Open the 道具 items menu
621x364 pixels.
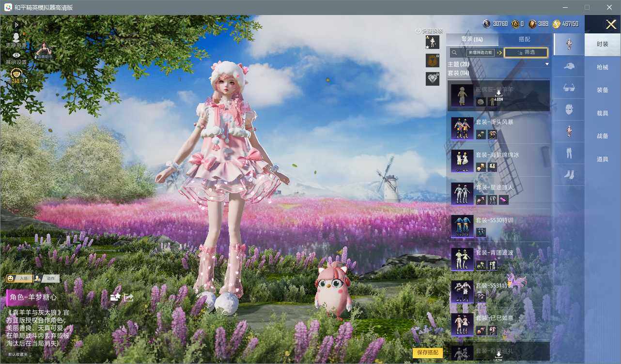click(x=603, y=159)
